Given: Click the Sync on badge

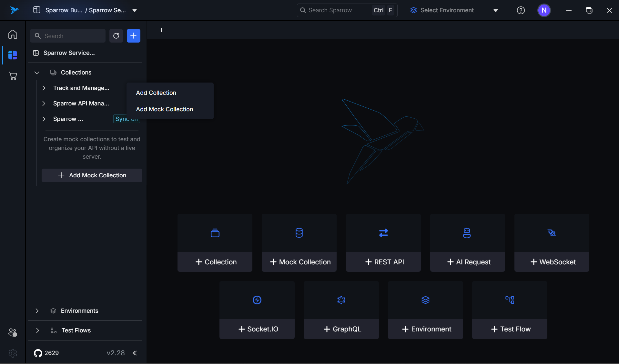Looking at the screenshot, I should (x=127, y=119).
